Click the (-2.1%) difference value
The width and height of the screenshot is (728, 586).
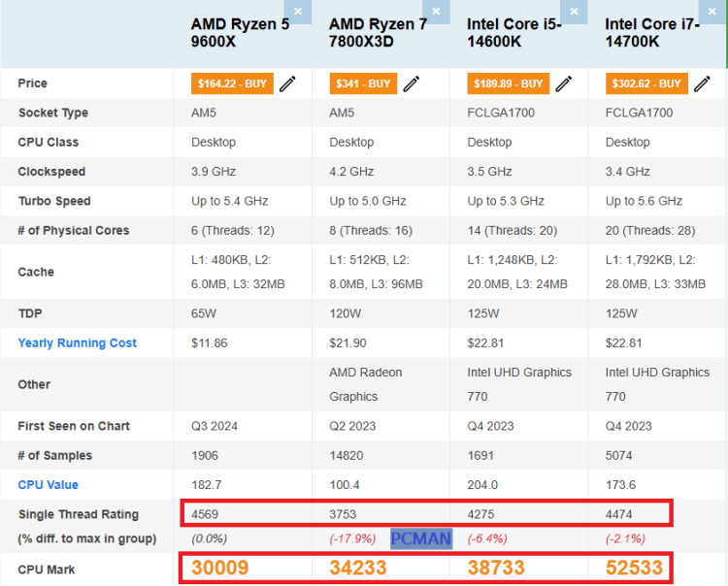[625, 538]
